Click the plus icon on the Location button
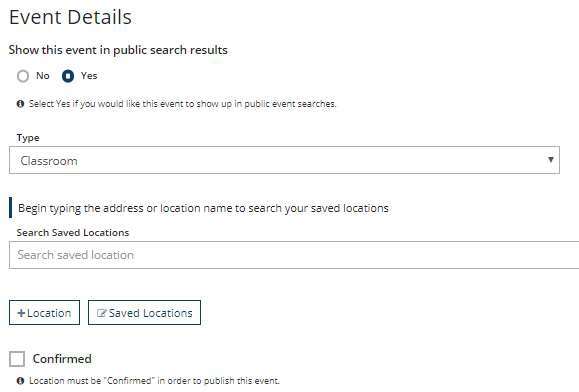 click(x=21, y=313)
